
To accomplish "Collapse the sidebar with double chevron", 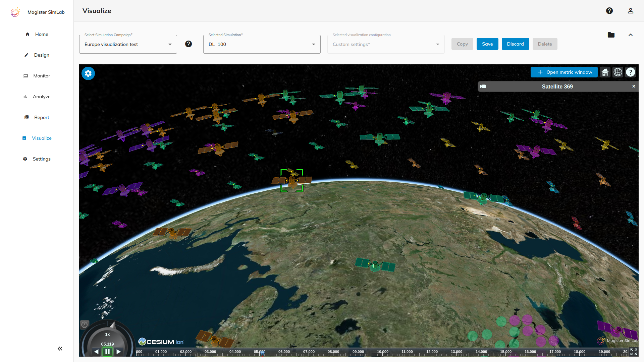I will coord(60,349).
